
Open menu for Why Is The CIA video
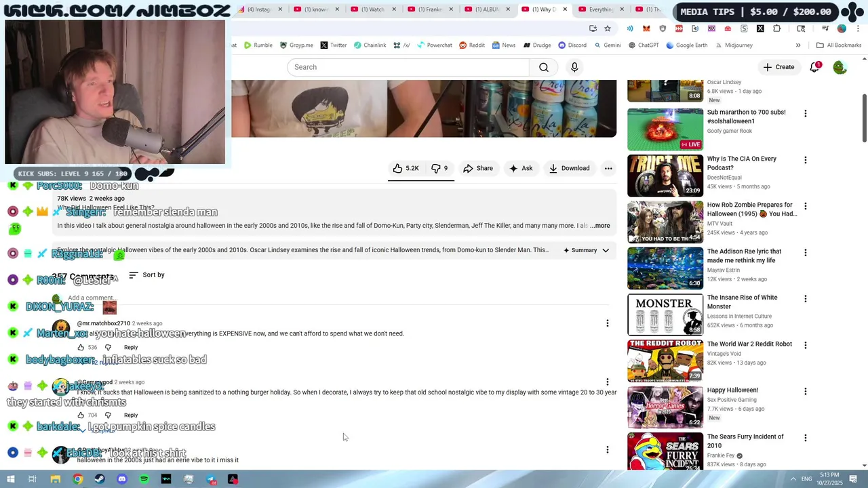click(806, 160)
